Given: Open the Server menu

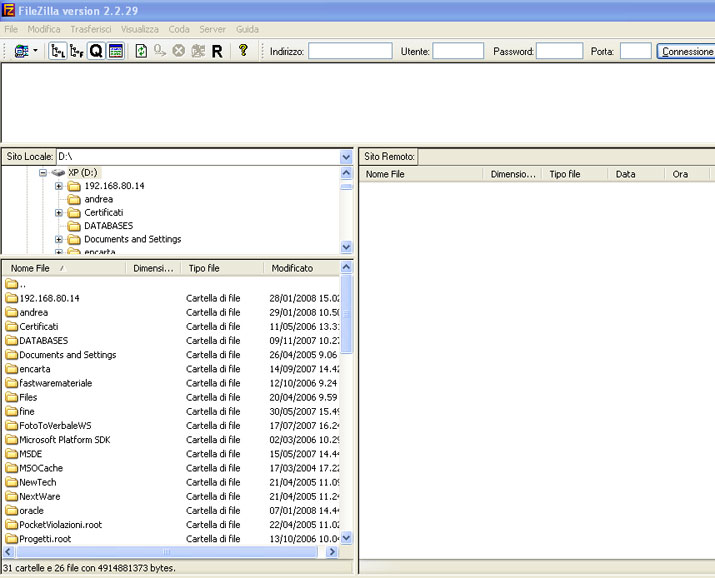Looking at the screenshot, I should pos(212,29).
